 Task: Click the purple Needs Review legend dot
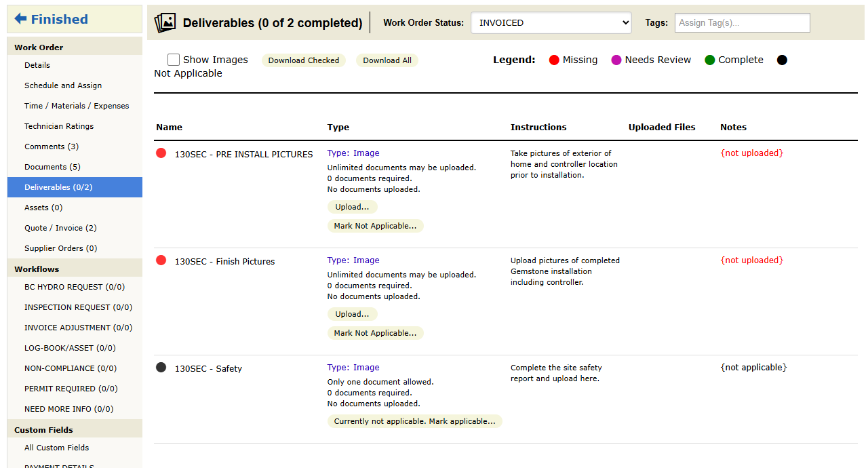pyautogui.click(x=616, y=60)
